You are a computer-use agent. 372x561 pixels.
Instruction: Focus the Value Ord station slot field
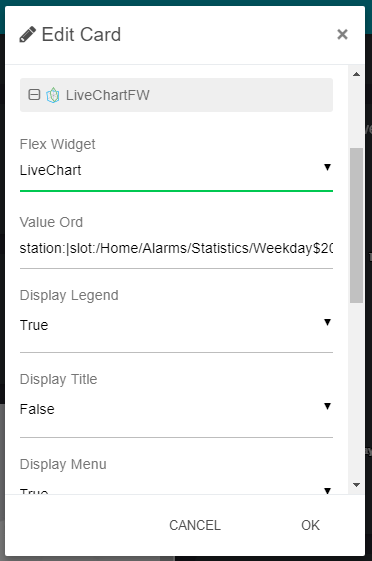click(x=176, y=248)
